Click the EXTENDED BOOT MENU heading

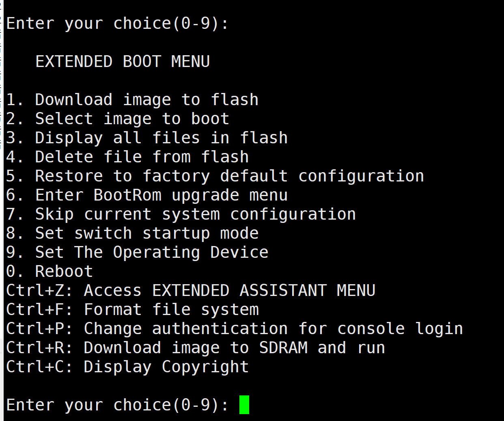pos(122,62)
